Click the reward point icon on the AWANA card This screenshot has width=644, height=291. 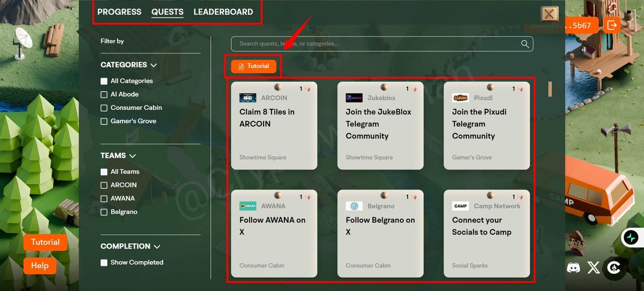308,198
